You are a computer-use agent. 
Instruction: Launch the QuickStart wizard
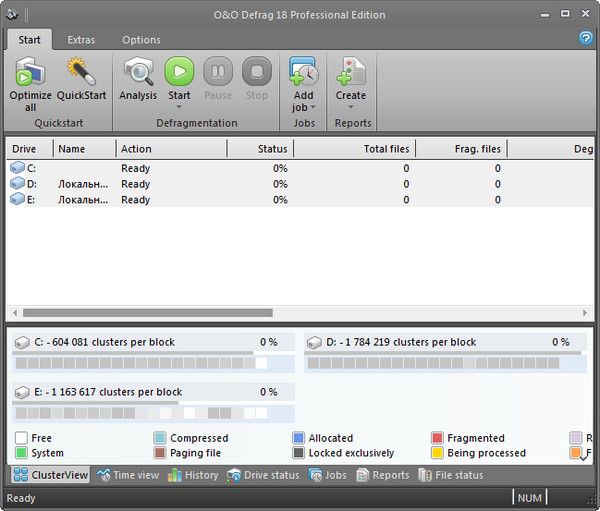click(81, 72)
